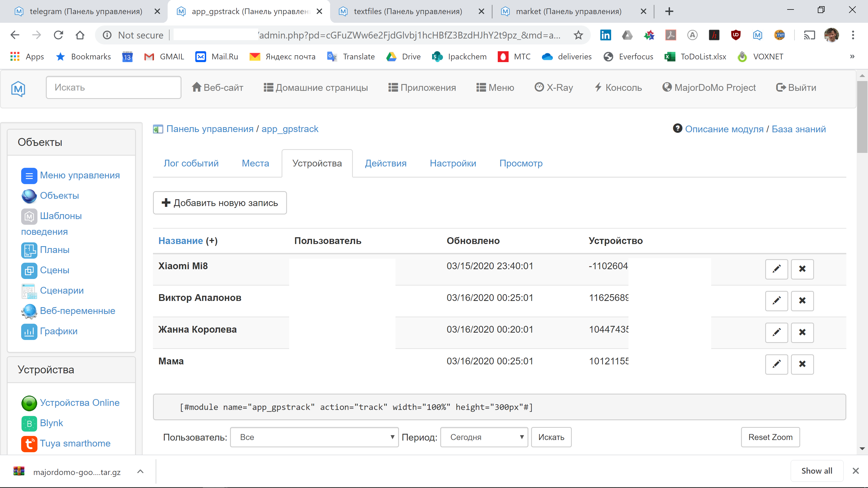Open the Blynk device integration
Screen dimensions: 868x488
click(52, 423)
